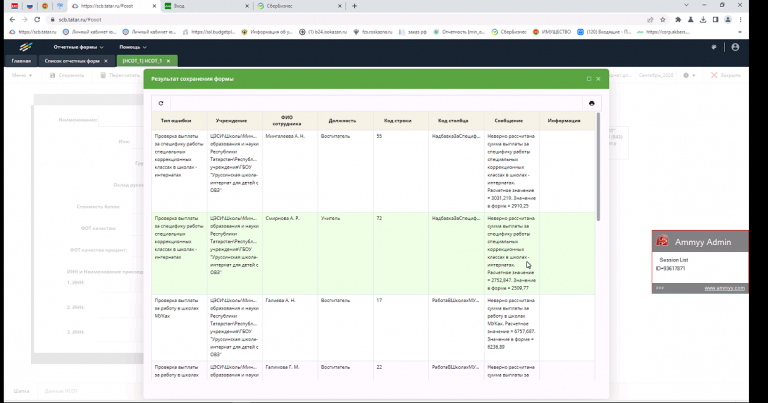Open the user profile icon in app header
This screenshot has height=403, width=768.
pyautogui.click(x=735, y=47)
